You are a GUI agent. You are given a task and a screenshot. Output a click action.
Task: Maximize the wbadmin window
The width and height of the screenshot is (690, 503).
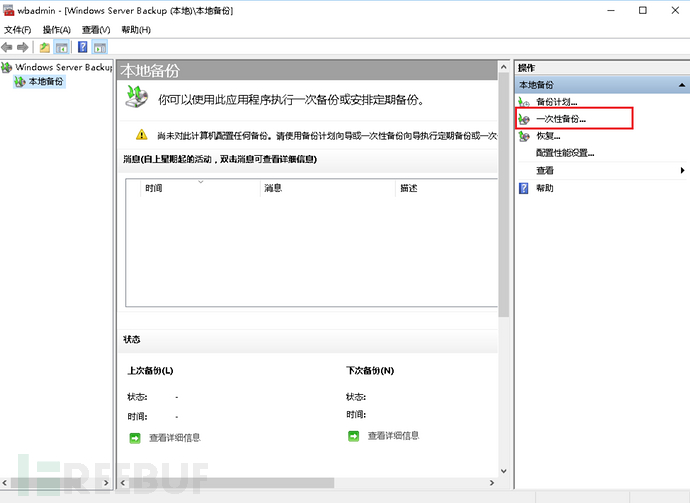[643, 10]
